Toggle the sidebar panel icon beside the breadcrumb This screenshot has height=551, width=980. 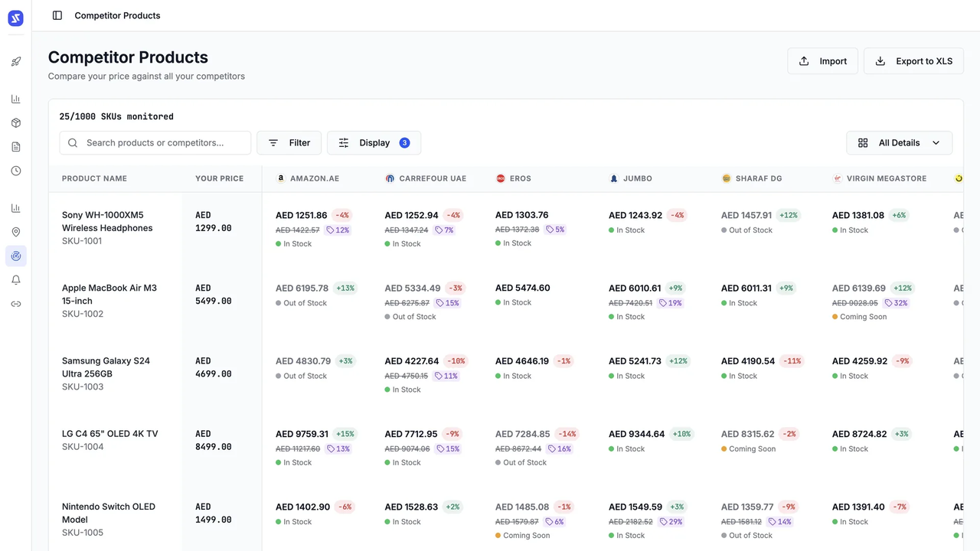[57, 15]
